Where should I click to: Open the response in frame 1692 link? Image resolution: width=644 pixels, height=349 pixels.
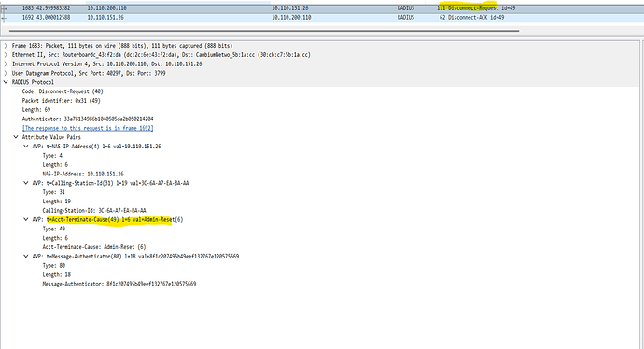click(x=88, y=128)
